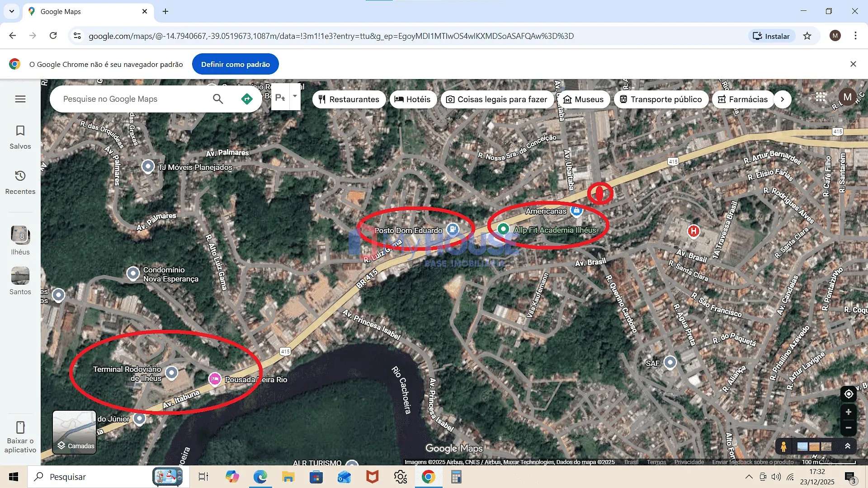
Task: Click Definir como padrão button
Action: pos(235,64)
